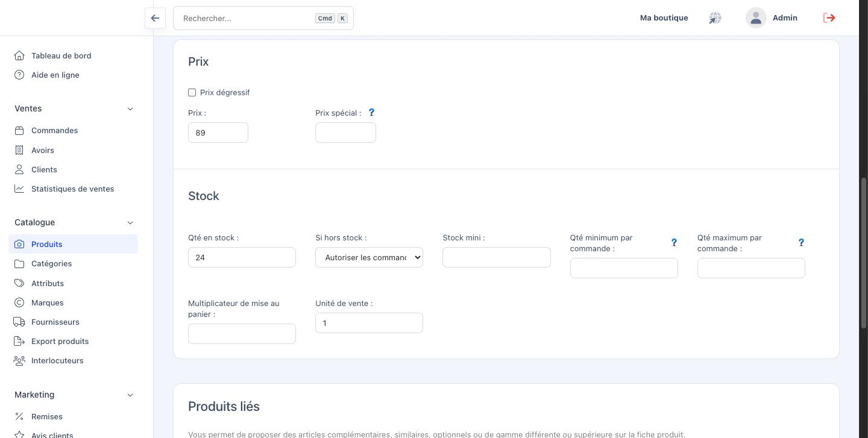
Task: Click the Export produits icon
Action: [x=19, y=341]
